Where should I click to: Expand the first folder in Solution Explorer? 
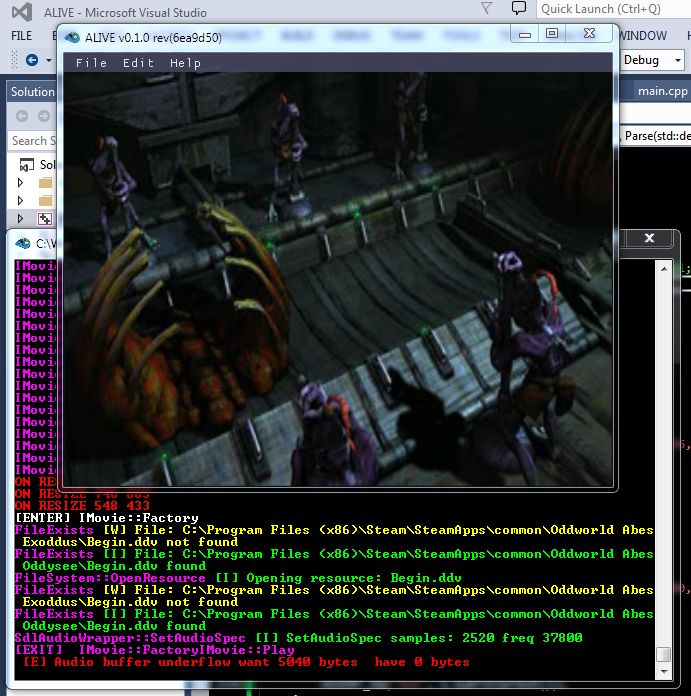[x=20, y=184]
